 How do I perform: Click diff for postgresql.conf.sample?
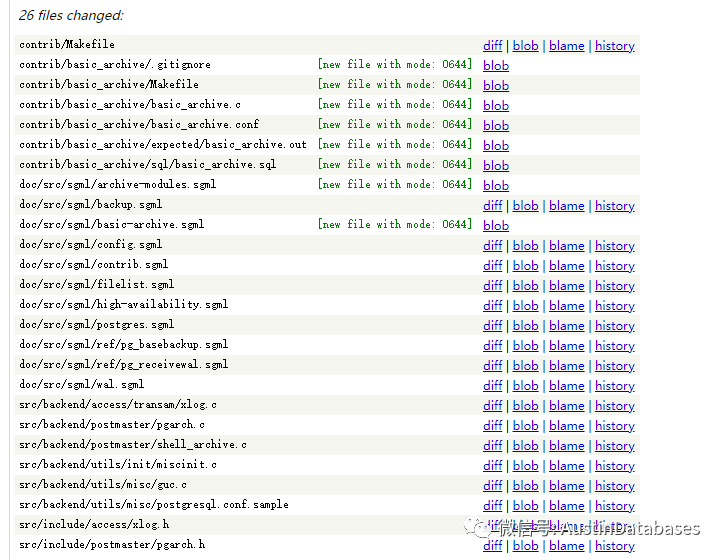coord(492,506)
